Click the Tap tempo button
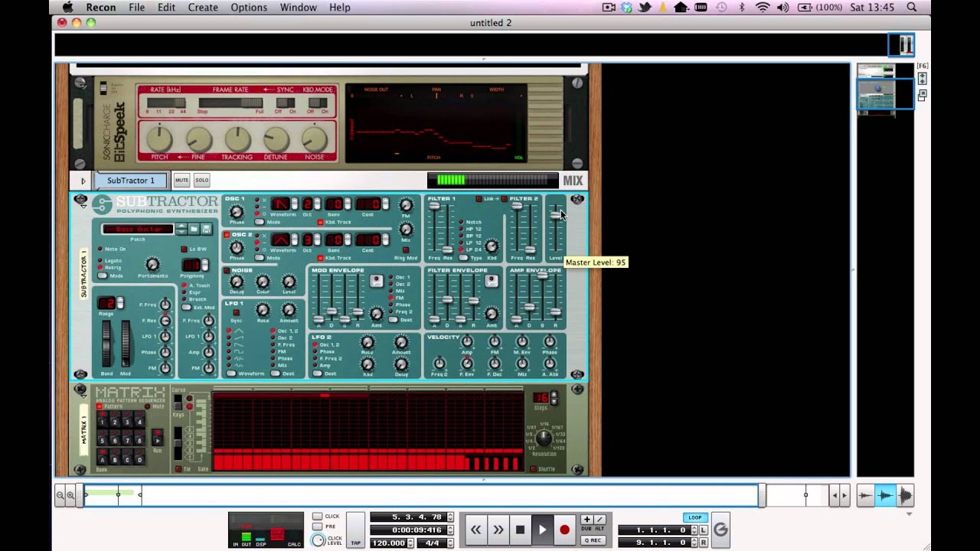Screen dimensions: 980x551 pyautogui.click(x=355, y=530)
